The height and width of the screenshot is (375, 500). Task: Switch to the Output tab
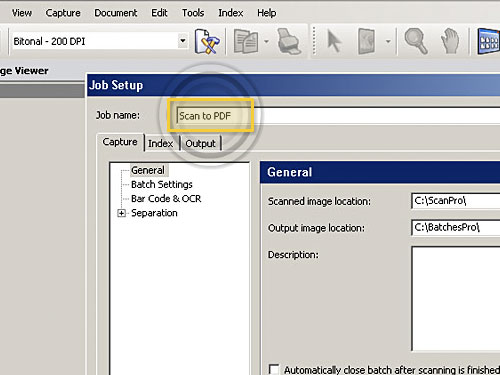pyautogui.click(x=200, y=144)
